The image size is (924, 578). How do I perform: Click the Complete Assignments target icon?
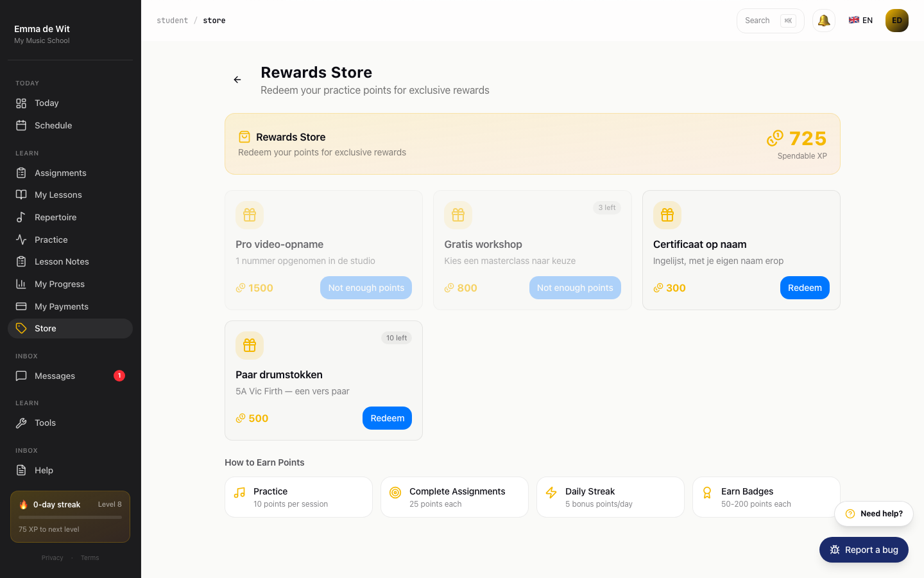pos(395,493)
